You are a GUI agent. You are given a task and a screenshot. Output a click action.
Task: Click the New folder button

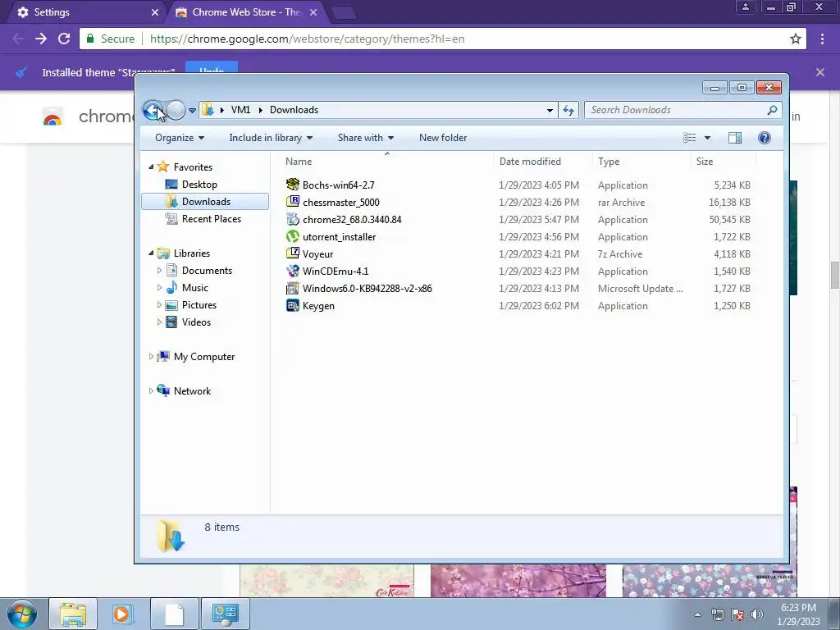tap(443, 138)
